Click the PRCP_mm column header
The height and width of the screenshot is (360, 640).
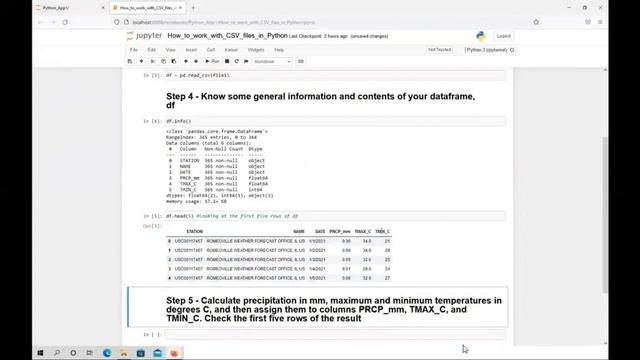click(x=340, y=231)
